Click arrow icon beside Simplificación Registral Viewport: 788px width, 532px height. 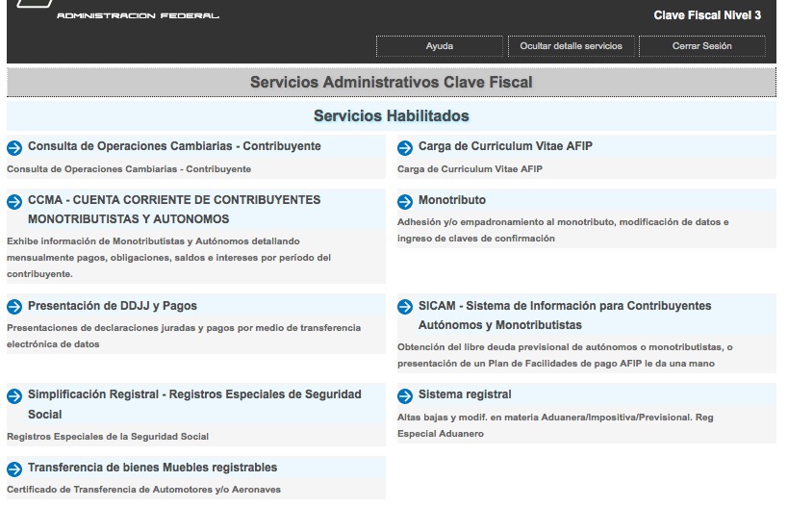coord(14,395)
